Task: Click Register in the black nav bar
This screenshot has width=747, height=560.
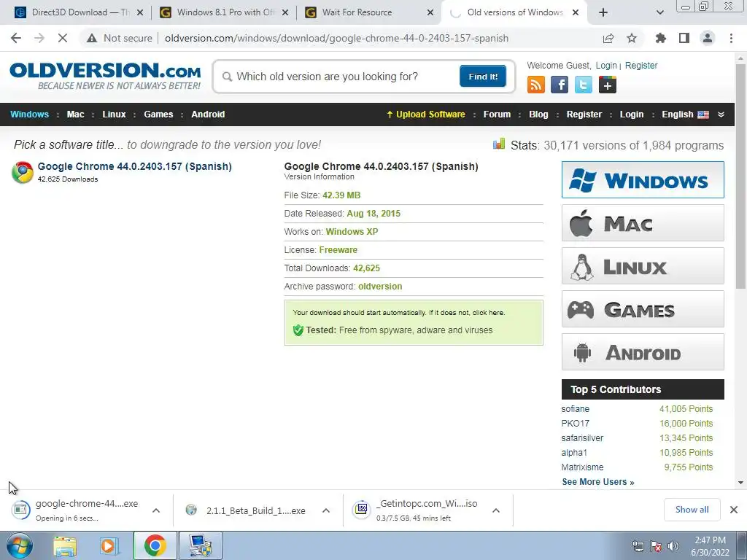Action: (584, 114)
